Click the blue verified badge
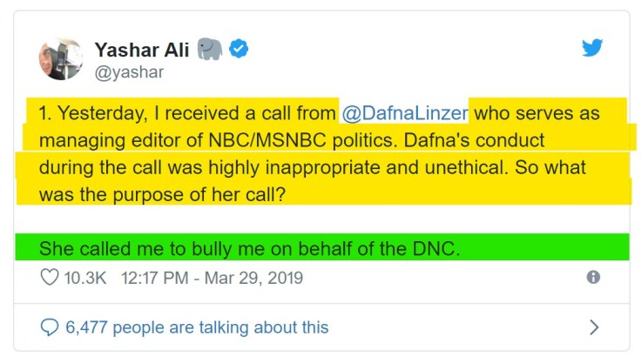 click(x=239, y=50)
